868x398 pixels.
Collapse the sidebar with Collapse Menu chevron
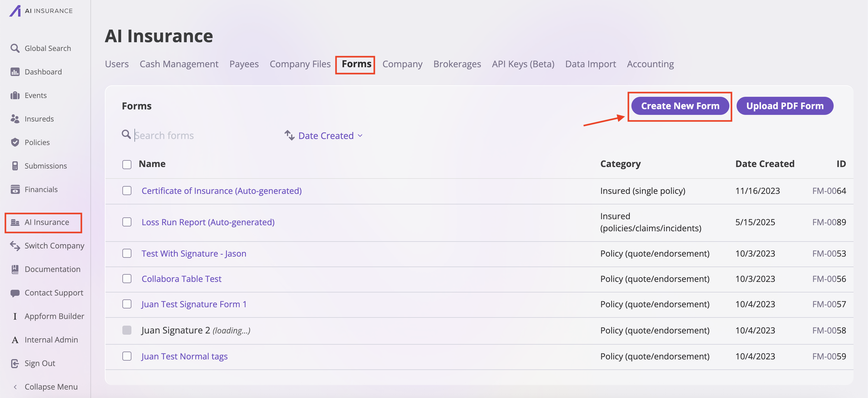[15, 387]
